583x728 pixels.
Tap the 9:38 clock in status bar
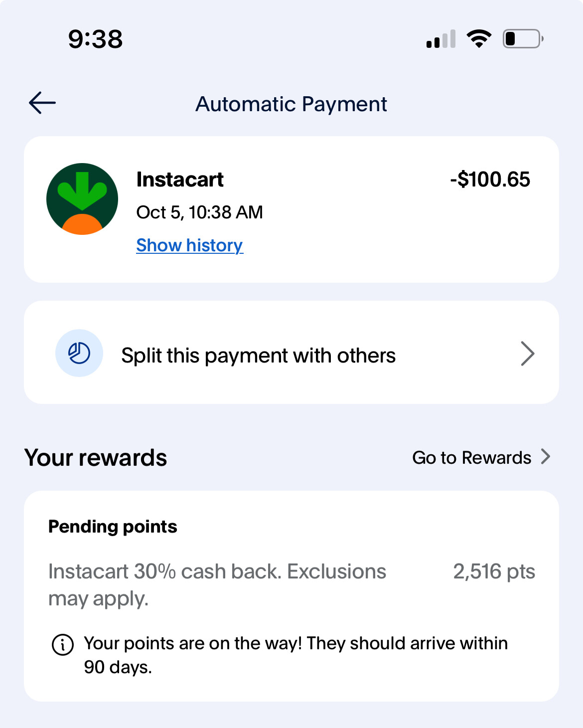point(95,39)
